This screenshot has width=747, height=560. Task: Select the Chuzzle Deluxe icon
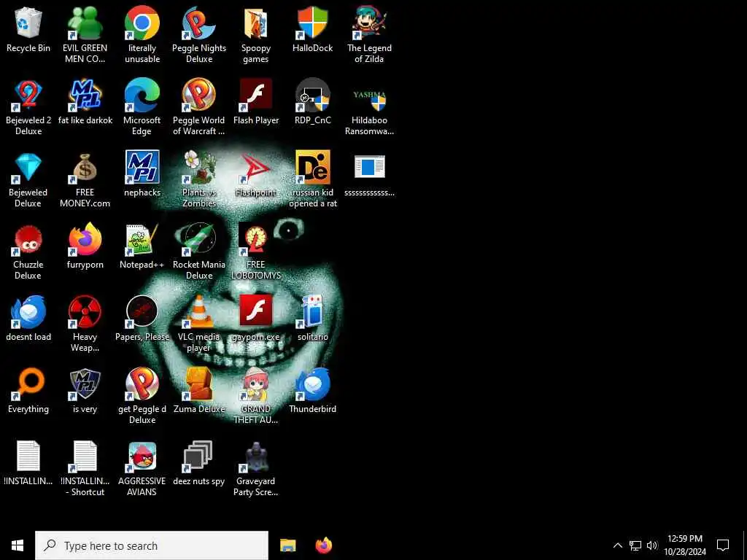pos(28,240)
